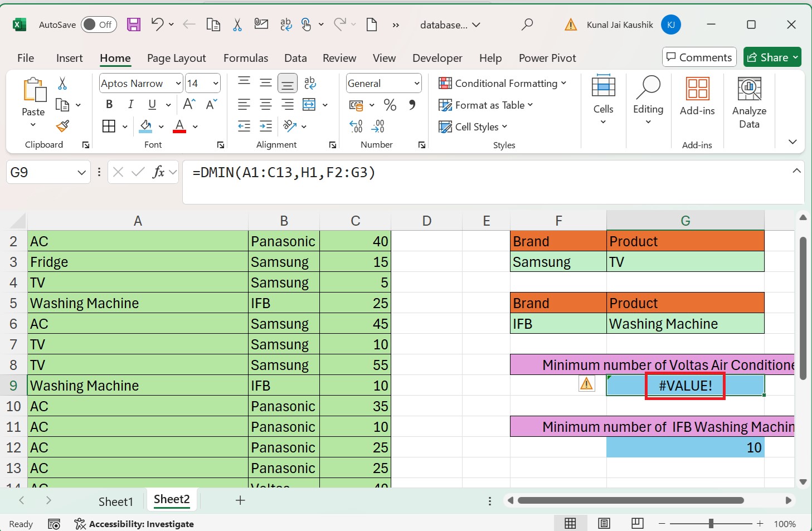
Task: Open the Fill Color dropdown arrow
Action: tap(160, 127)
